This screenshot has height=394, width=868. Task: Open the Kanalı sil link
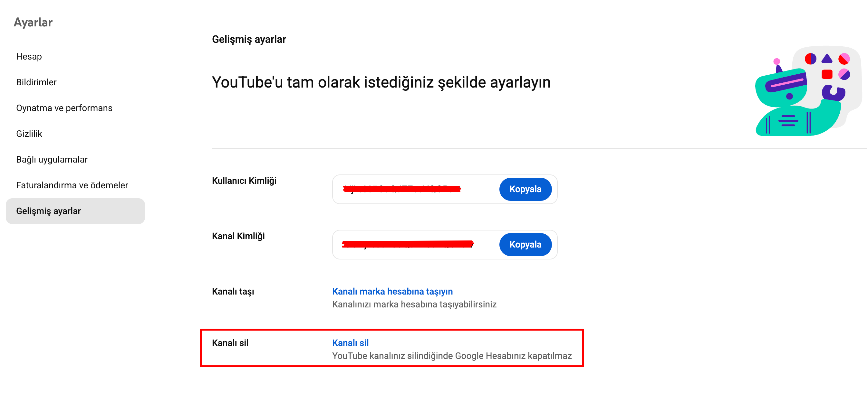351,343
